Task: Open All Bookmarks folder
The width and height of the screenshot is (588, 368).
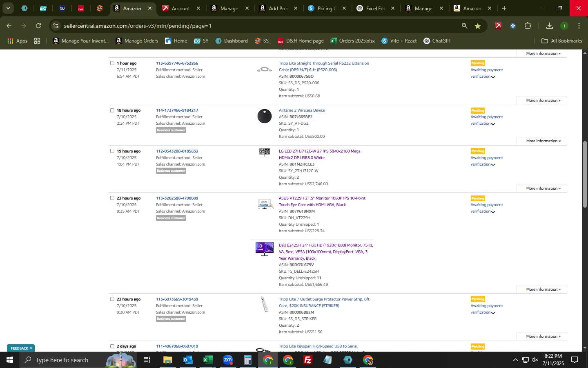Action: pos(561,41)
